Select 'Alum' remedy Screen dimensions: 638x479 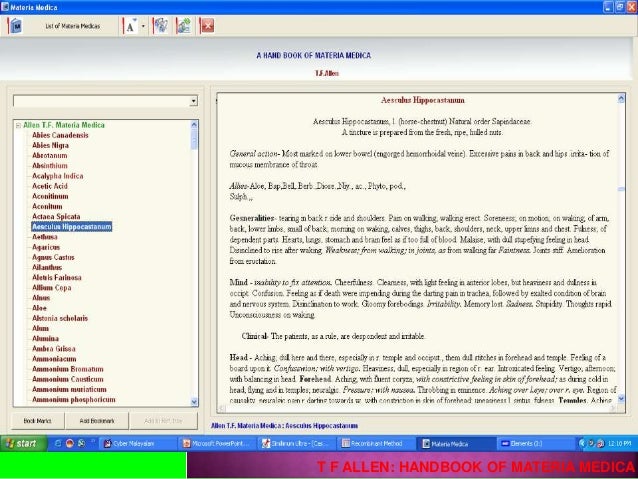pyautogui.click(x=40, y=328)
